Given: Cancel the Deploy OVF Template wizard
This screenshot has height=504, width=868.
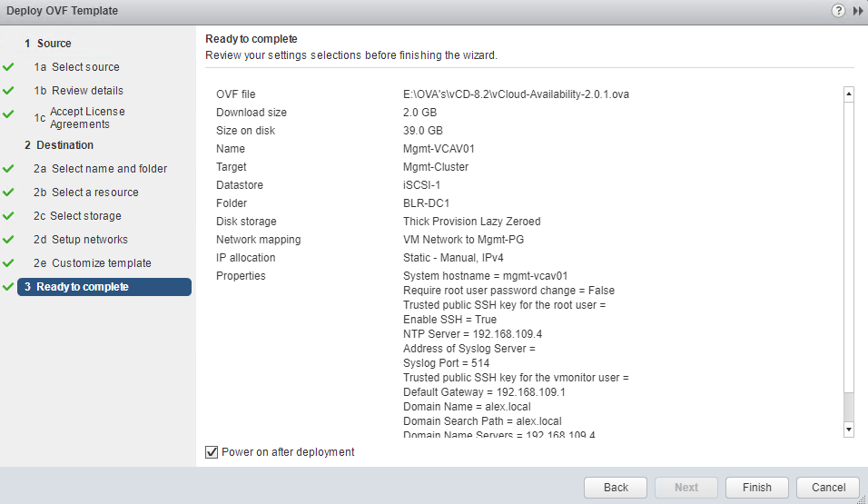Looking at the screenshot, I should point(828,488).
